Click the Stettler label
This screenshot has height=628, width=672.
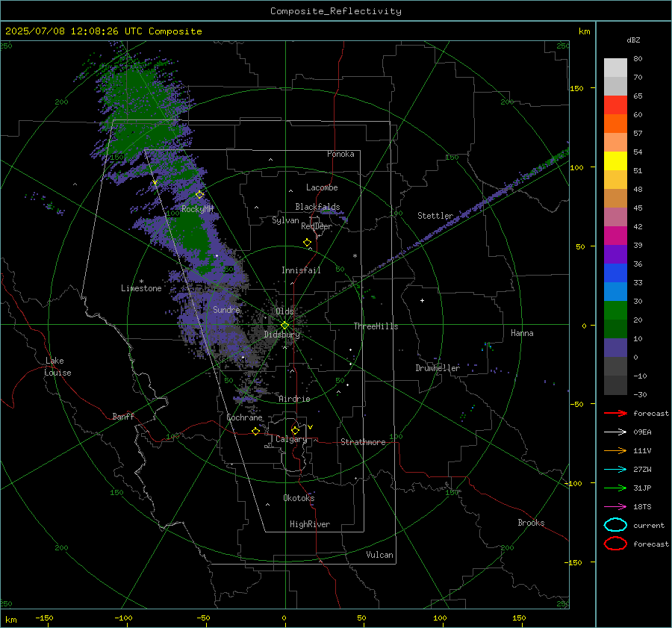pyautogui.click(x=435, y=216)
